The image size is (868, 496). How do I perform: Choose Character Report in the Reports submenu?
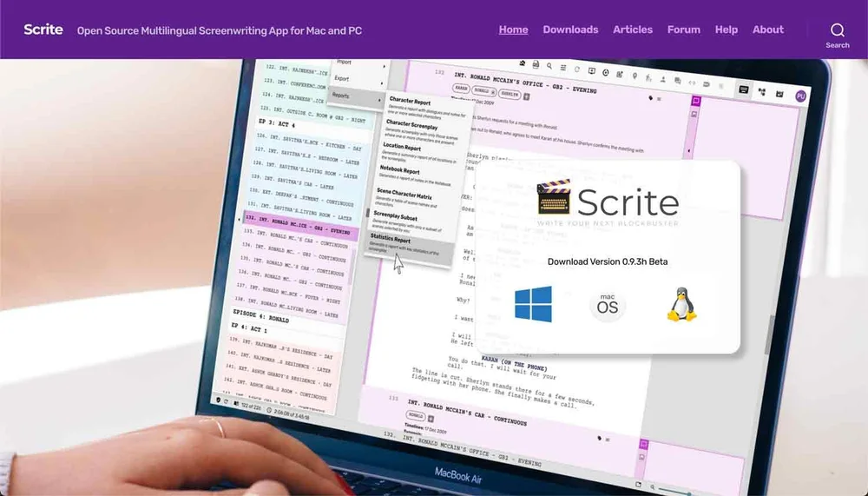(x=426, y=109)
